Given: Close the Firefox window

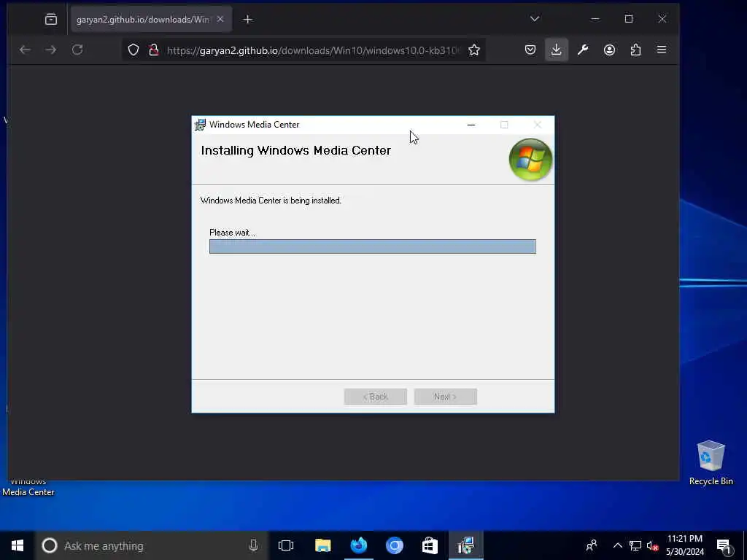Looking at the screenshot, I should click(x=662, y=19).
